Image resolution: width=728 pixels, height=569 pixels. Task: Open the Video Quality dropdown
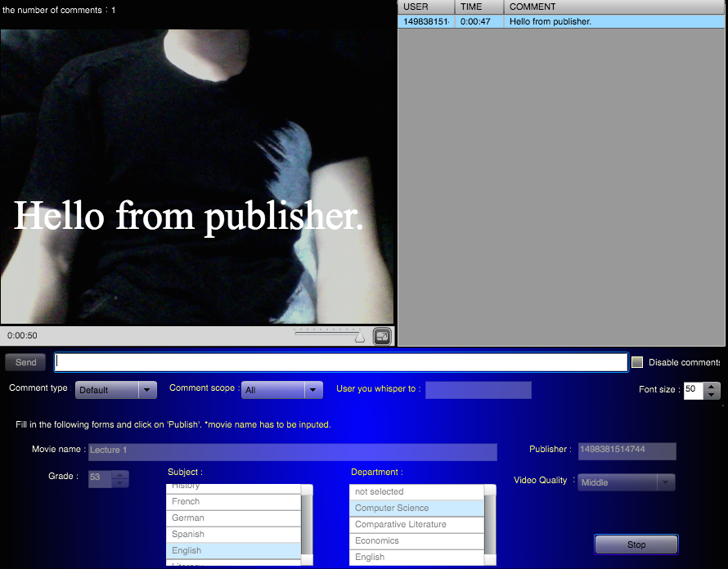point(626,482)
